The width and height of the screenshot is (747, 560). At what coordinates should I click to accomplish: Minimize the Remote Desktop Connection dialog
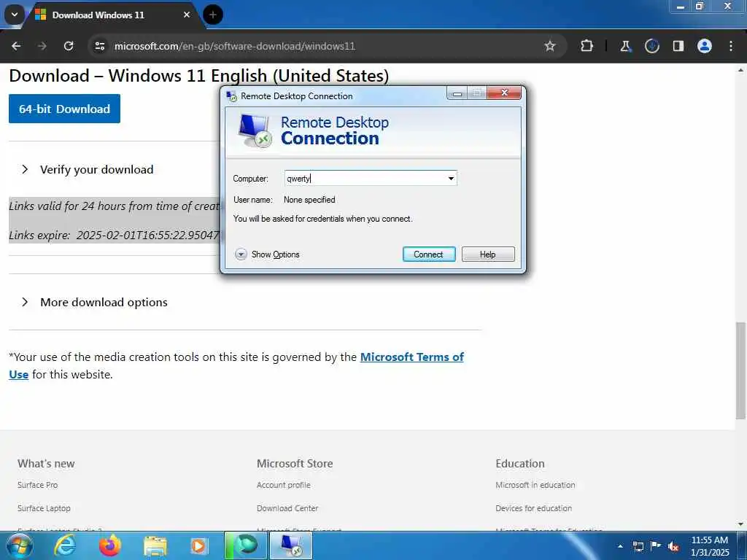(457, 93)
